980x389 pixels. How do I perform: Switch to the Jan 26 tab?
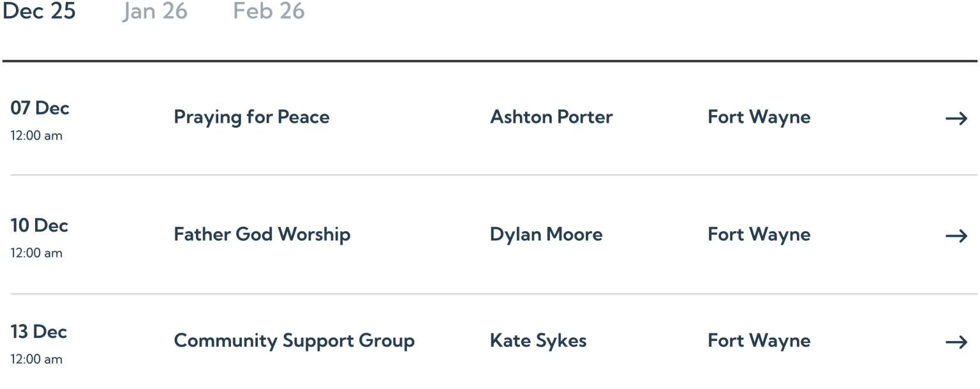click(155, 11)
